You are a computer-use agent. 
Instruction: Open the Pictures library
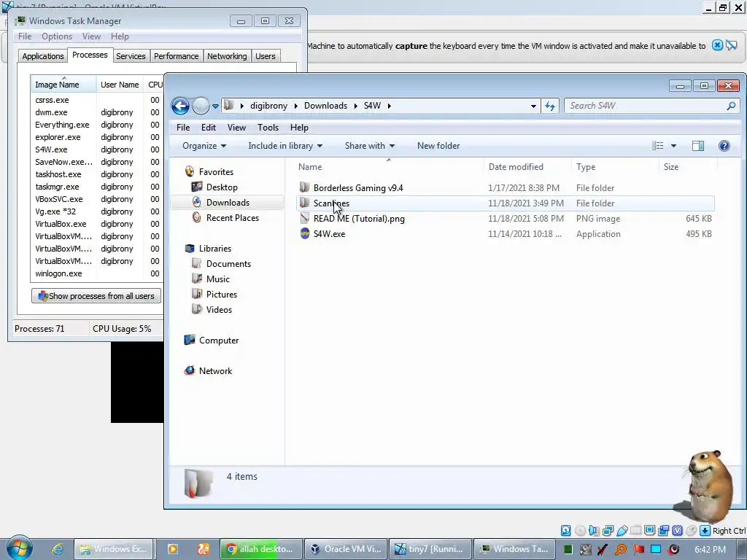[x=221, y=295]
